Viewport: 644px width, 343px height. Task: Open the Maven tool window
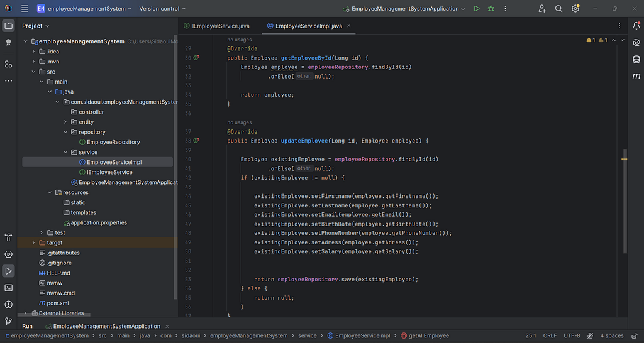(x=636, y=76)
